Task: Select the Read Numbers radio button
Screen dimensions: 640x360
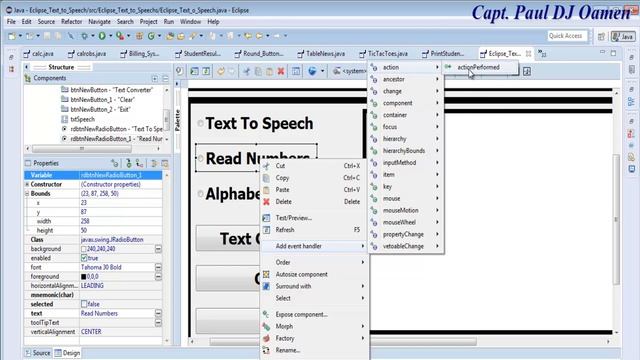Action: [x=200, y=159]
